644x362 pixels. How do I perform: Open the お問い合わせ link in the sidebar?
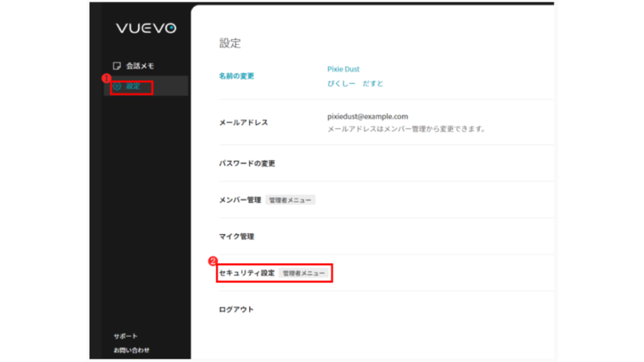[x=131, y=350]
